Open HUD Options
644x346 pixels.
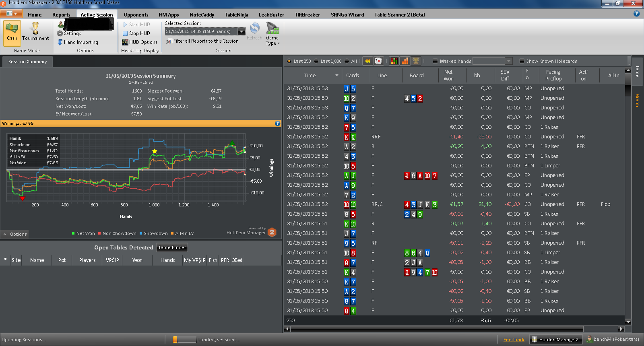coord(140,42)
